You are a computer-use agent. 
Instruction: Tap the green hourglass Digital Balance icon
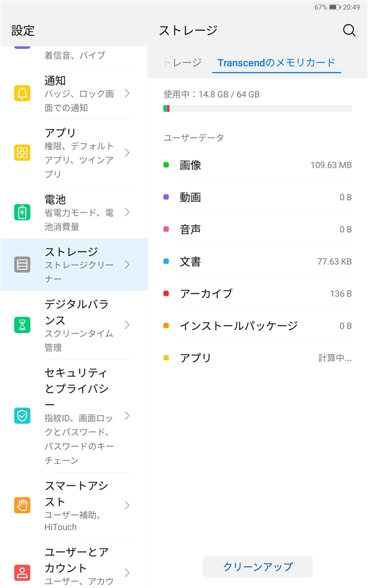(x=22, y=325)
